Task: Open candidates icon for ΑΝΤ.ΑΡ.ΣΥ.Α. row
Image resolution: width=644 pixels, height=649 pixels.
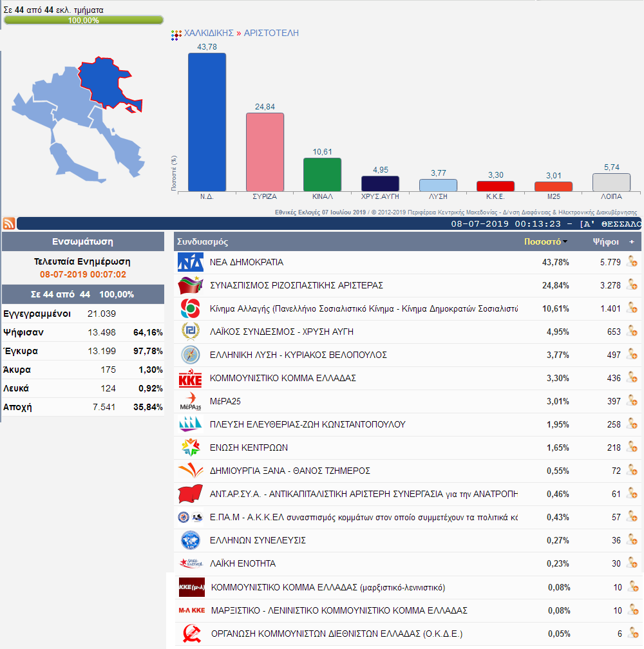Action: pos(632,493)
